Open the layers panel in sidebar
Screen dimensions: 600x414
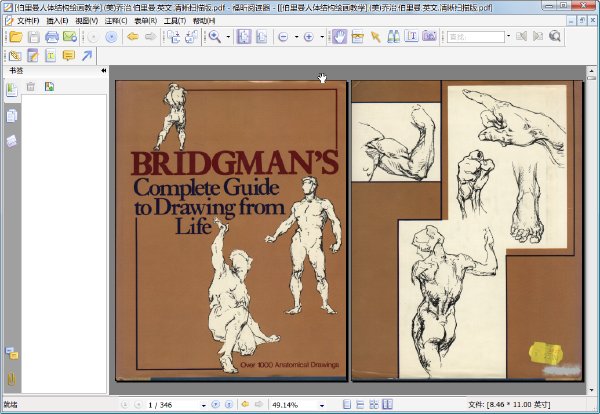[x=11, y=141]
